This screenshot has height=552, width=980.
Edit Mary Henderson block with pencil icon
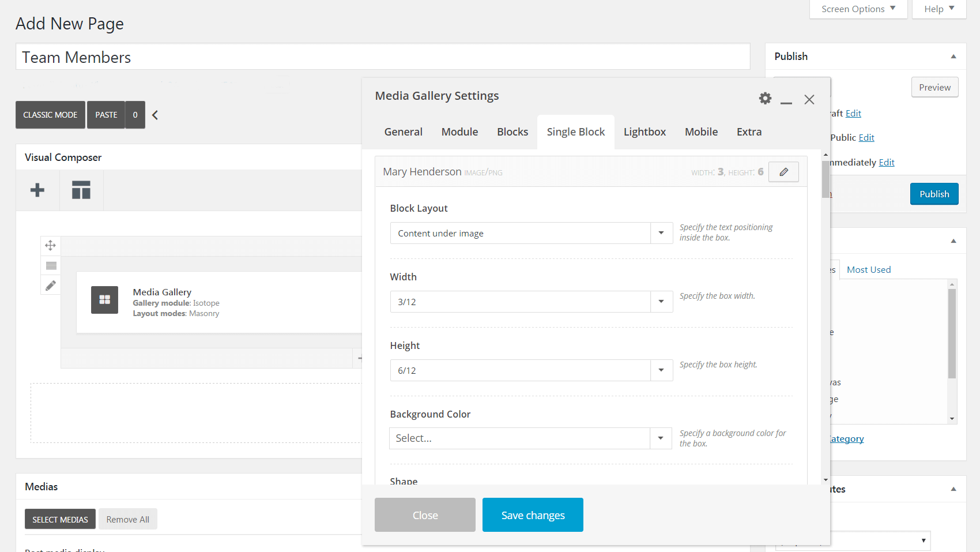point(783,172)
